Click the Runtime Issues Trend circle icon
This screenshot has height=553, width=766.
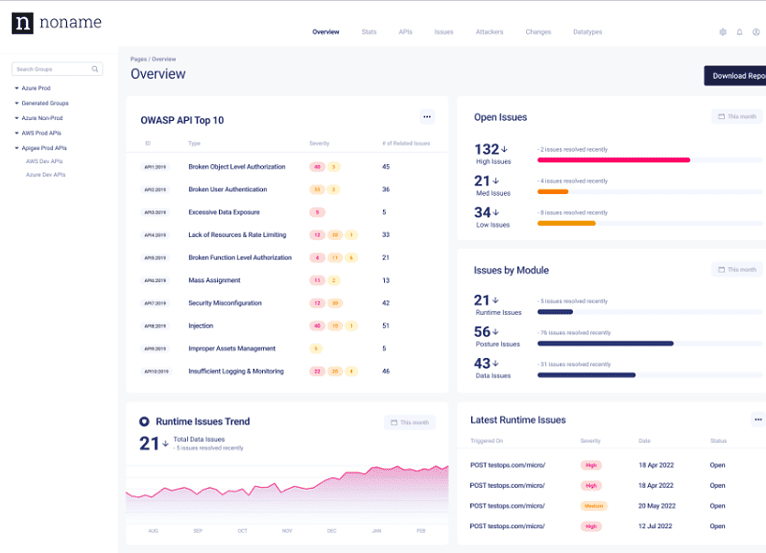point(144,421)
